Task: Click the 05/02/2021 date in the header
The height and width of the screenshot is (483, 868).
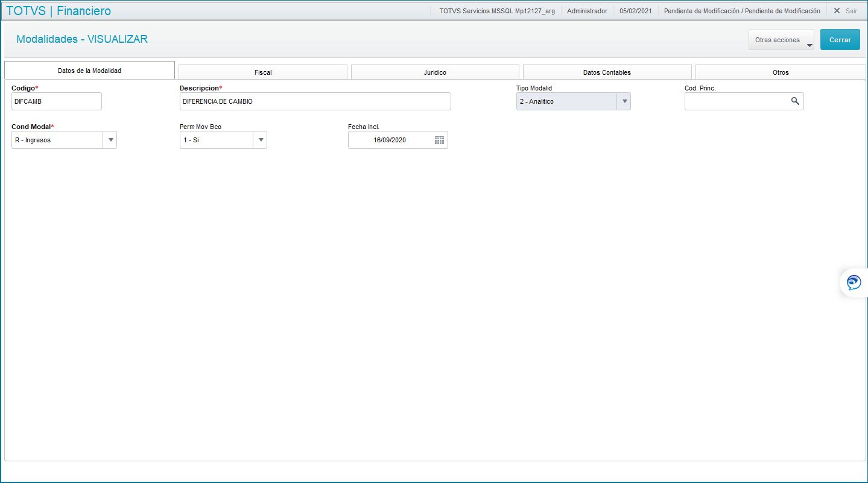Action: pos(636,11)
